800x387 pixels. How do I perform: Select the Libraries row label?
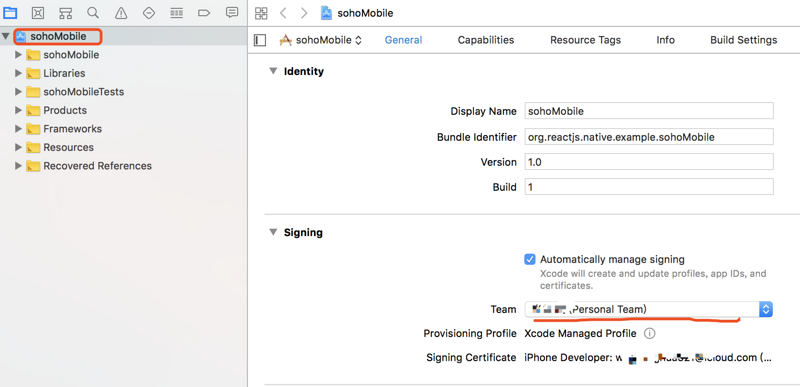tap(64, 73)
